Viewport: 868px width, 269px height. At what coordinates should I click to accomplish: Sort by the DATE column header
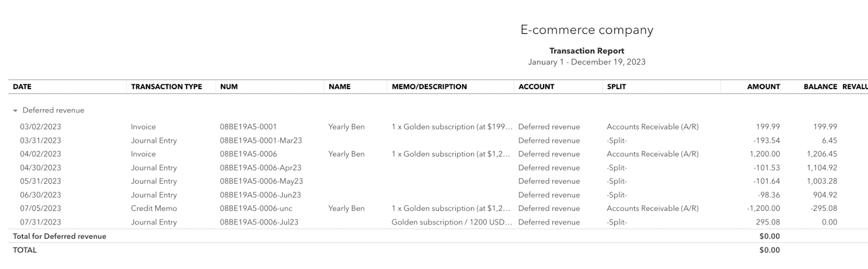pos(22,86)
